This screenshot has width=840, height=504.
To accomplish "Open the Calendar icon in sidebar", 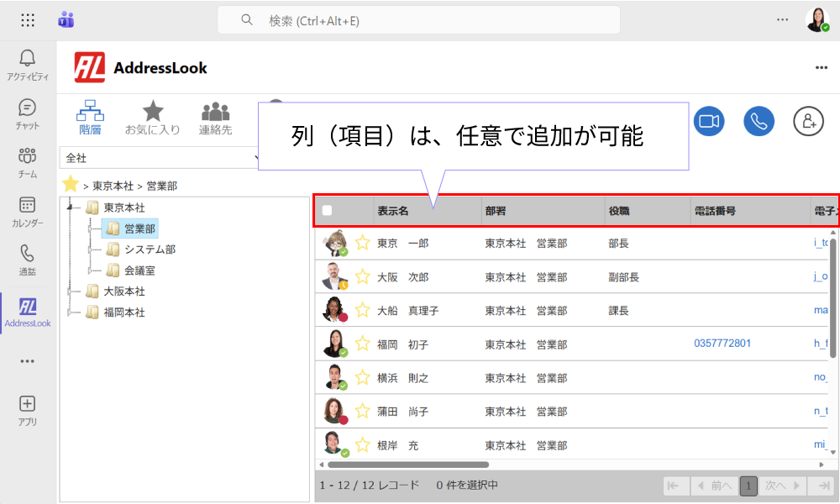I will coord(28,212).
